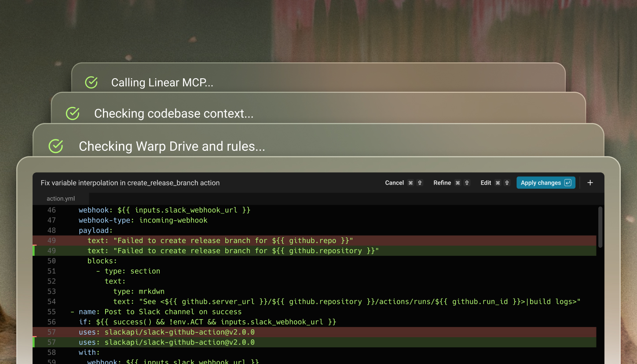The width and height of the screenshot is (637, 364).
Task: Click the Command key icon beside Cancel
Action: pyautogui.click(x=410, y=183)
